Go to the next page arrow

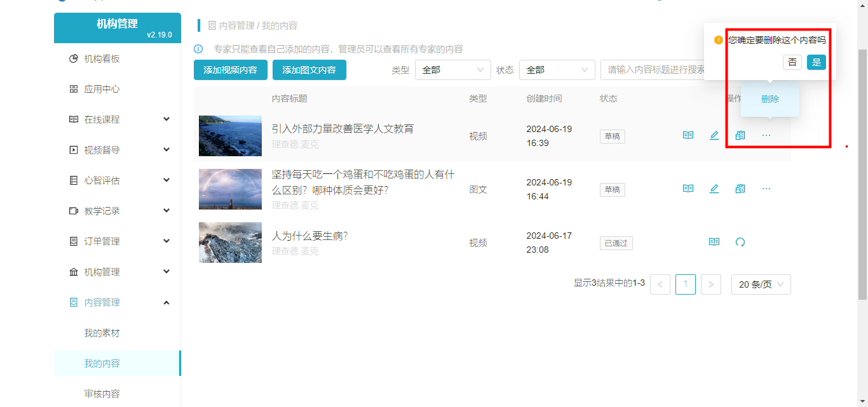click(711, 284)
